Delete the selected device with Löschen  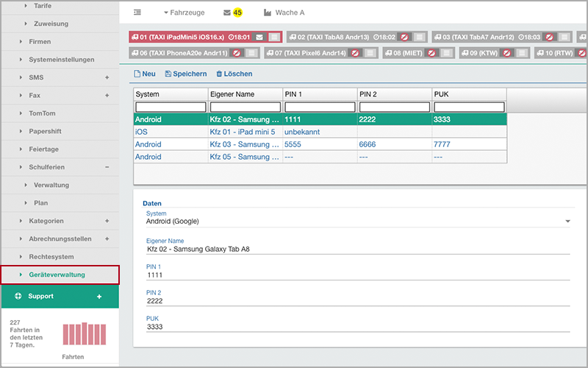[234, 74]
